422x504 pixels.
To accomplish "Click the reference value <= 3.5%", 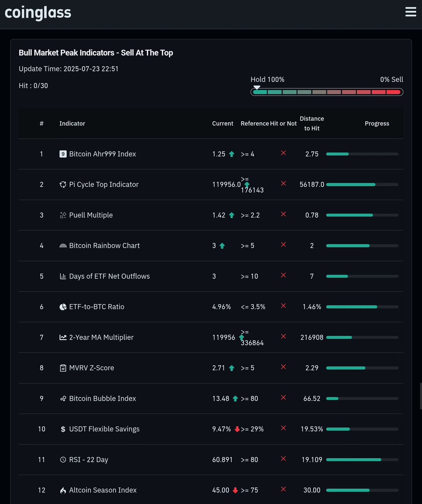I will 253,306.
